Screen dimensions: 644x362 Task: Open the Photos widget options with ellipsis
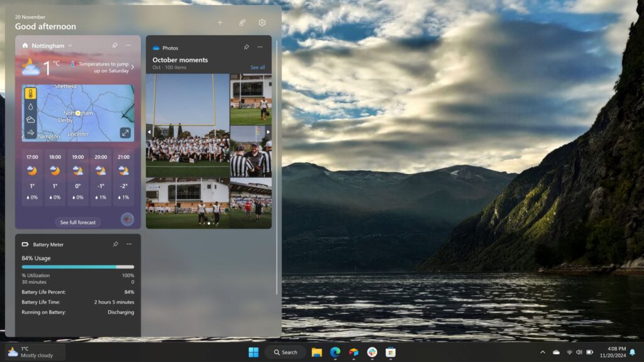coord(260,47)
